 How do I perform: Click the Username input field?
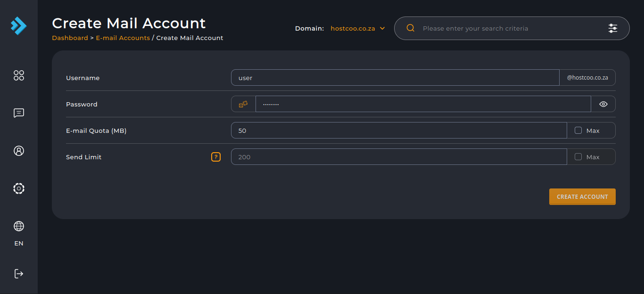click(x=395, y=78)
